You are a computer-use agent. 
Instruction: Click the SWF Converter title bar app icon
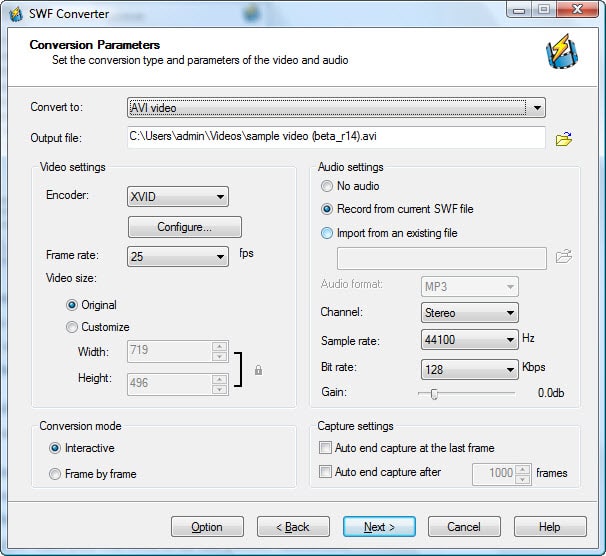click(16, 14)
